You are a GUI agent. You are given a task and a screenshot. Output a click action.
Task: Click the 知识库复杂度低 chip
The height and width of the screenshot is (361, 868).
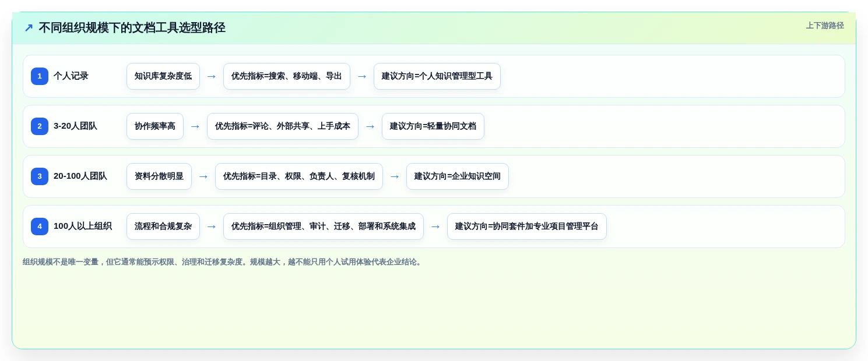pos(163,76)
